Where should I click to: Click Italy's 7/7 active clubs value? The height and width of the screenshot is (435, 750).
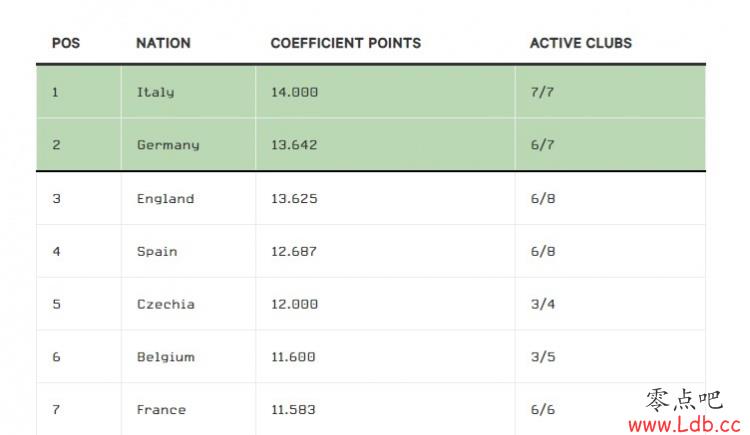542,92
